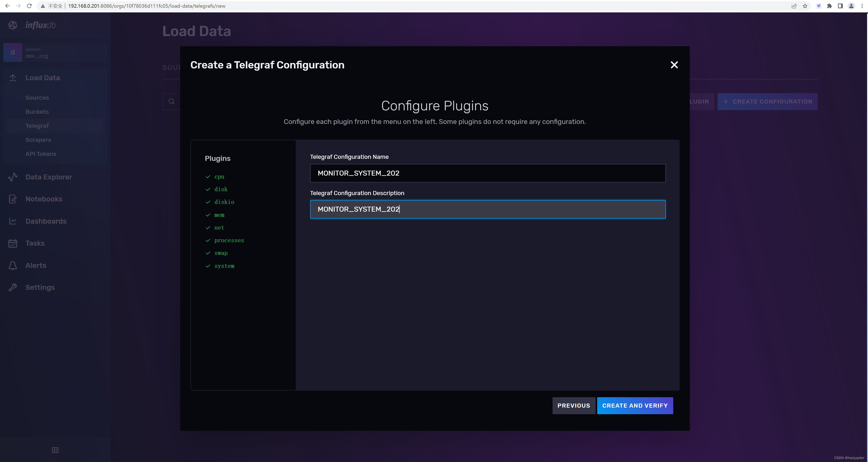
Task: Focus the Telegraf Configuration Description field
Action: click(x=488, y=209)
